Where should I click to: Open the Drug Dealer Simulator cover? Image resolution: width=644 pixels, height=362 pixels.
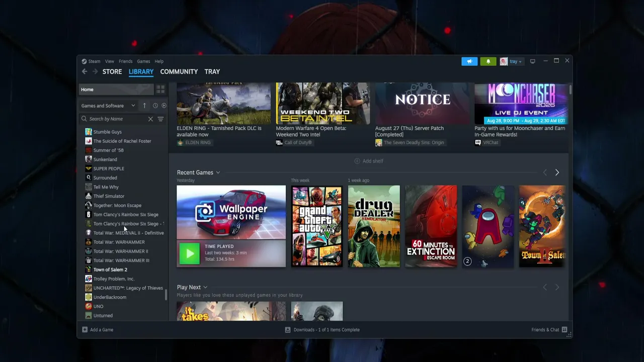point(374,226)
